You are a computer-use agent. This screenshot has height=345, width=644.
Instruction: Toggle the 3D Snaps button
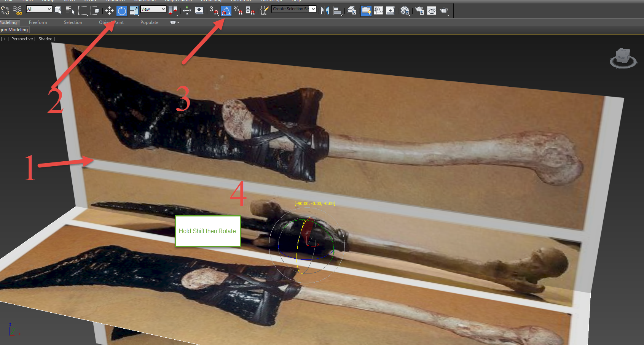point(214,10)
